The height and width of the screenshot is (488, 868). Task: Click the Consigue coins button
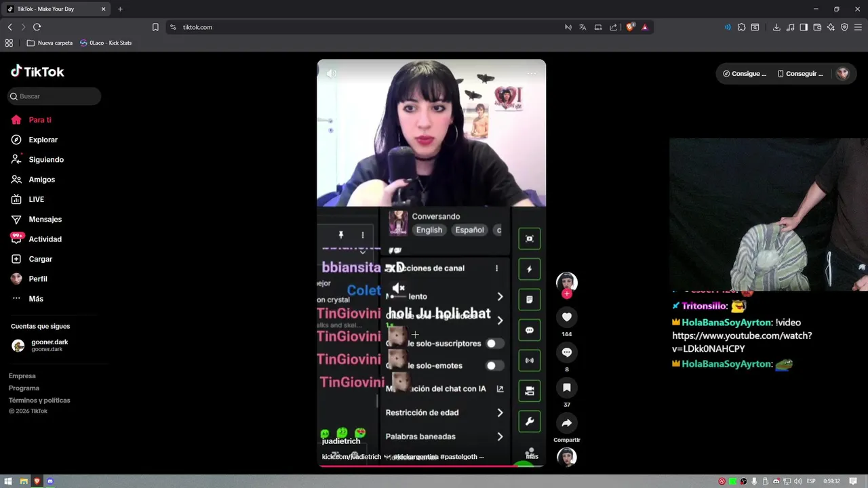tap(745, 74)
